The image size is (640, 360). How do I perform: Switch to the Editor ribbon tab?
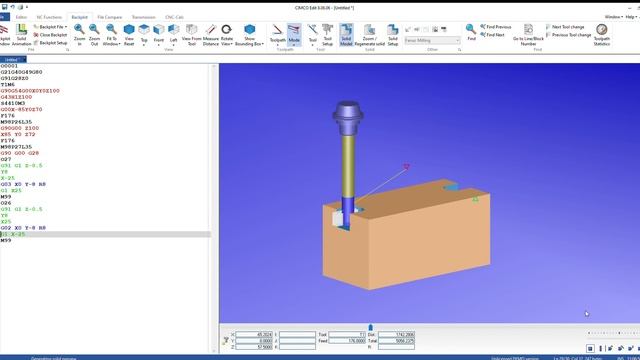click(21, 17)
